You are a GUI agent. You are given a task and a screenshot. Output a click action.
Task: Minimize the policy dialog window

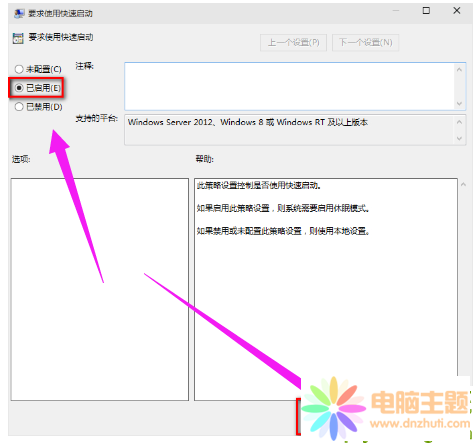coord(396,11)
